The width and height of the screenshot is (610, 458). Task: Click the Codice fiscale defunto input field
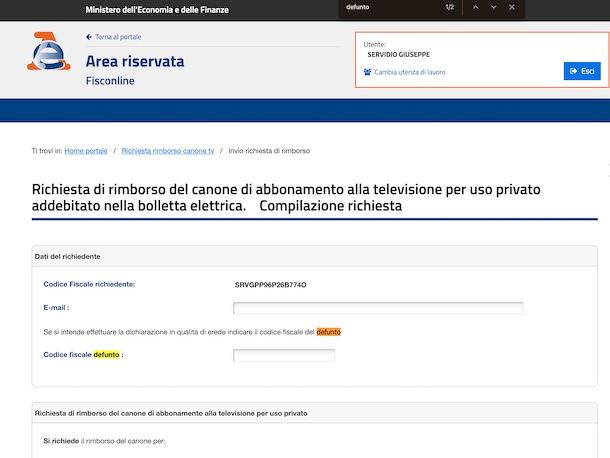(x=284, y=355)
